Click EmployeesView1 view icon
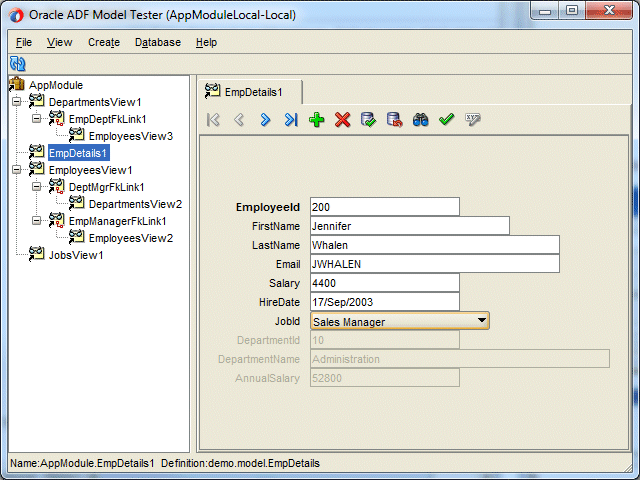Viewport: 640px width, 480px height. point(37,169)
